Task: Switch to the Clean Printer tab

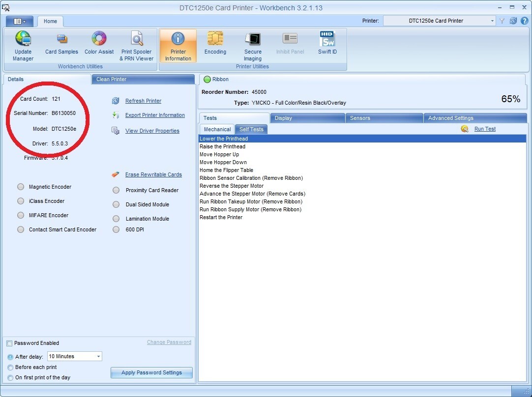Action: tap(143, 79)
